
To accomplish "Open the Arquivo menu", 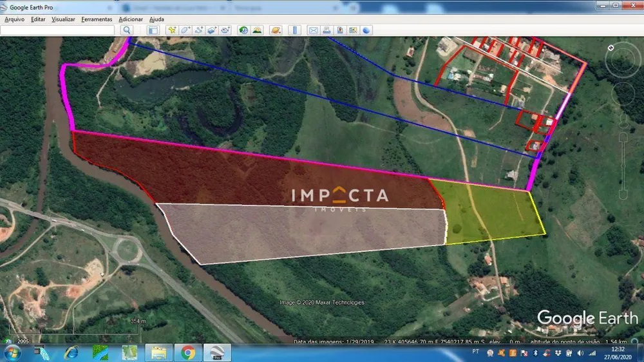I will pyautogui.click(x=14, y=19).
